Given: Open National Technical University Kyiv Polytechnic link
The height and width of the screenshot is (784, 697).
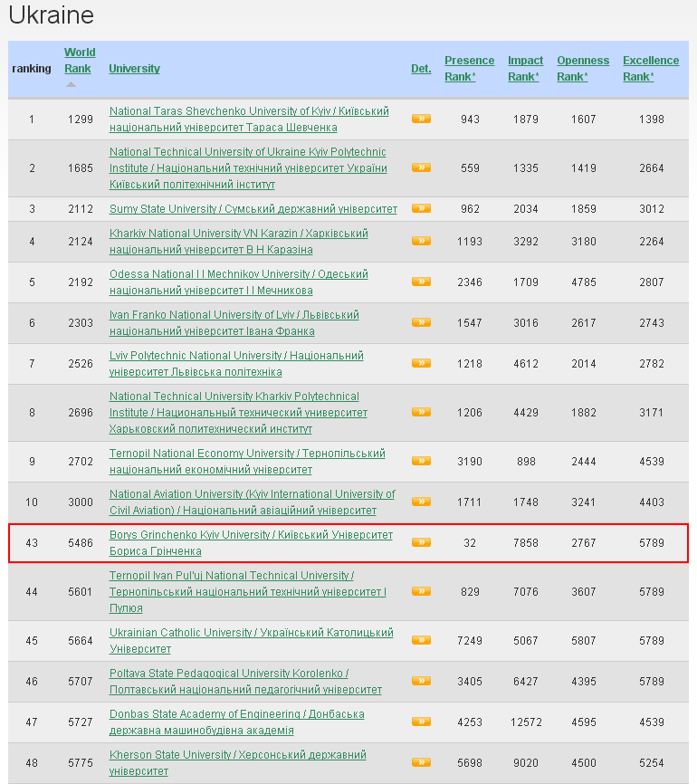Looking at the screenshot, I should point(248,168).
